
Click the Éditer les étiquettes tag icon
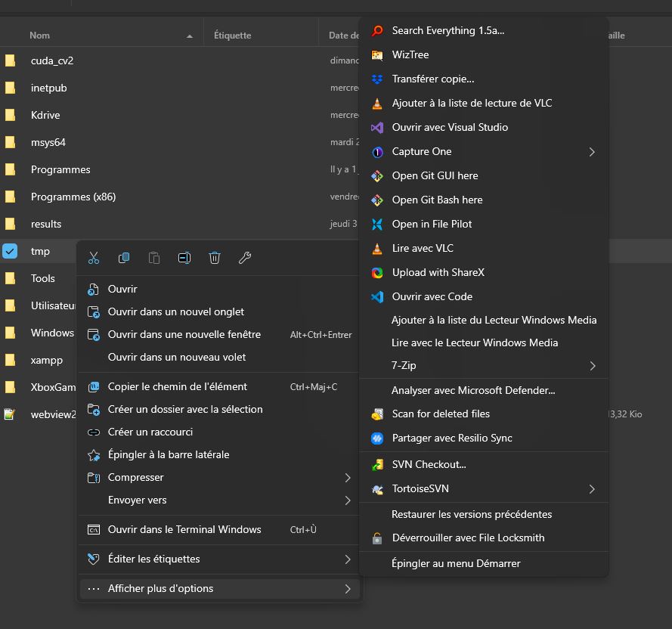[94, 559]
